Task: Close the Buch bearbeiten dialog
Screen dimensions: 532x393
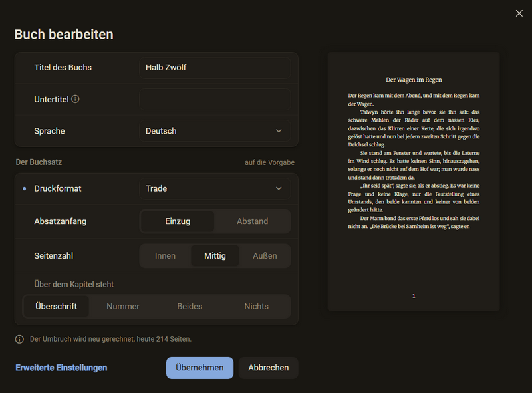Action: [x=519, y=13]
